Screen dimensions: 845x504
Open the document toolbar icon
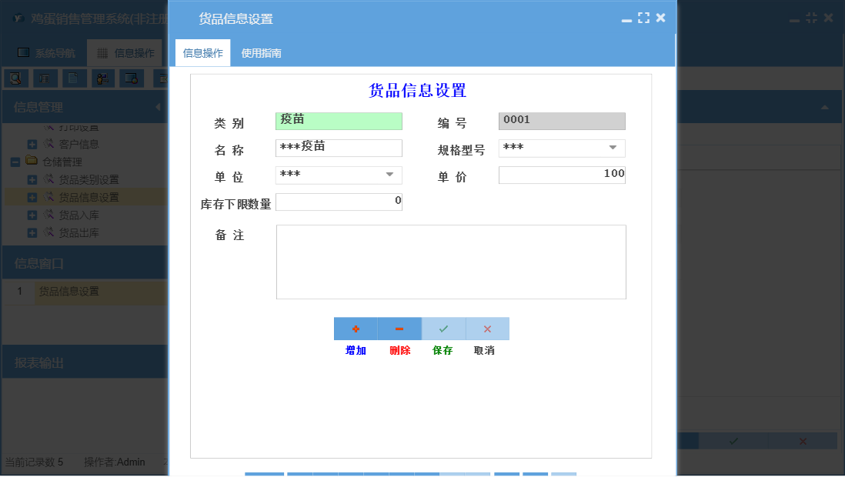[73, 78]
